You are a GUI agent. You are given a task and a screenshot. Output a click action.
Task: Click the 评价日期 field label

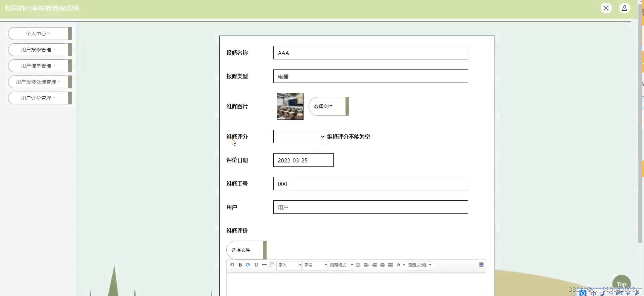point(237,160)
